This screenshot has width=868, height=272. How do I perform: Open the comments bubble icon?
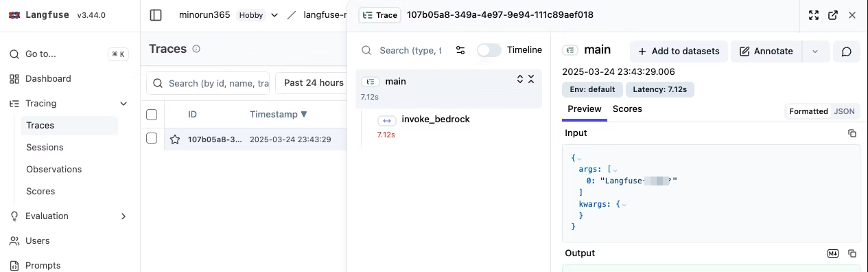[x=847, y=52]
